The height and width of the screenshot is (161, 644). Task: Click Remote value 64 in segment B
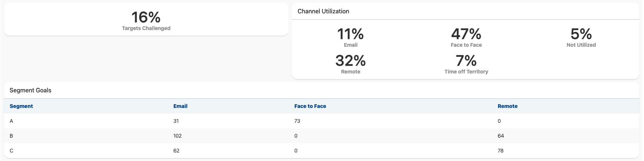pos(501,136)
